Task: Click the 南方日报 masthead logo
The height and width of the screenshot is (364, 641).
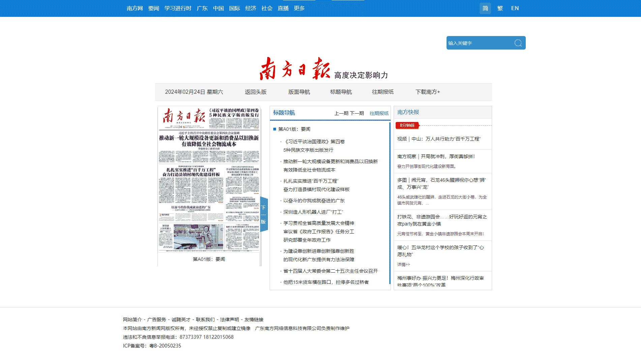Action: pos(295,68)
